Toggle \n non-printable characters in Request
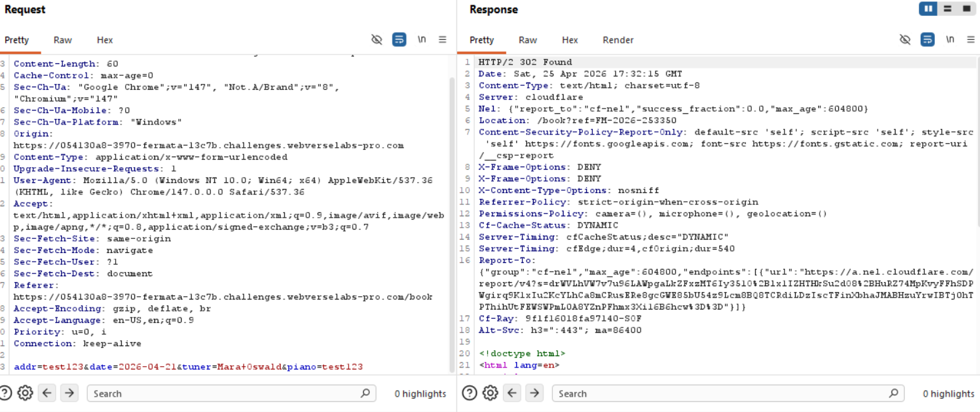The height and width of the screenshot is (412, 980). point(422,40)
